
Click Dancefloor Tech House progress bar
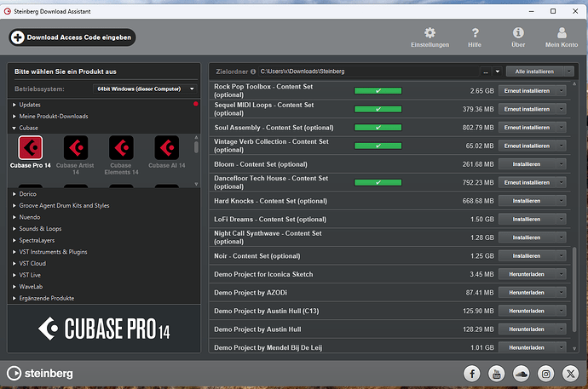[378, 182]
